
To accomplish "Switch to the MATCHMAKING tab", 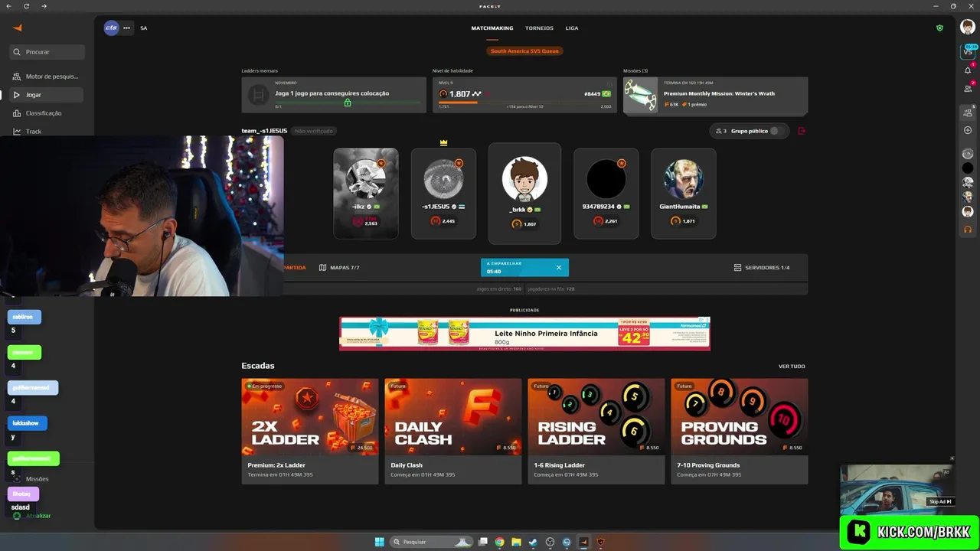I will click(x=492, y=28).
